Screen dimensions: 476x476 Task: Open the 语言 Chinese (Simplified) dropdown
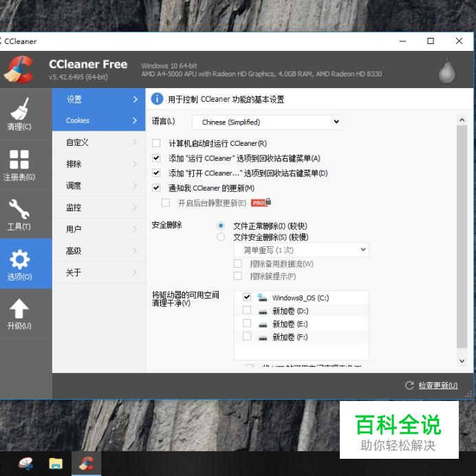[x=267, y=122]
